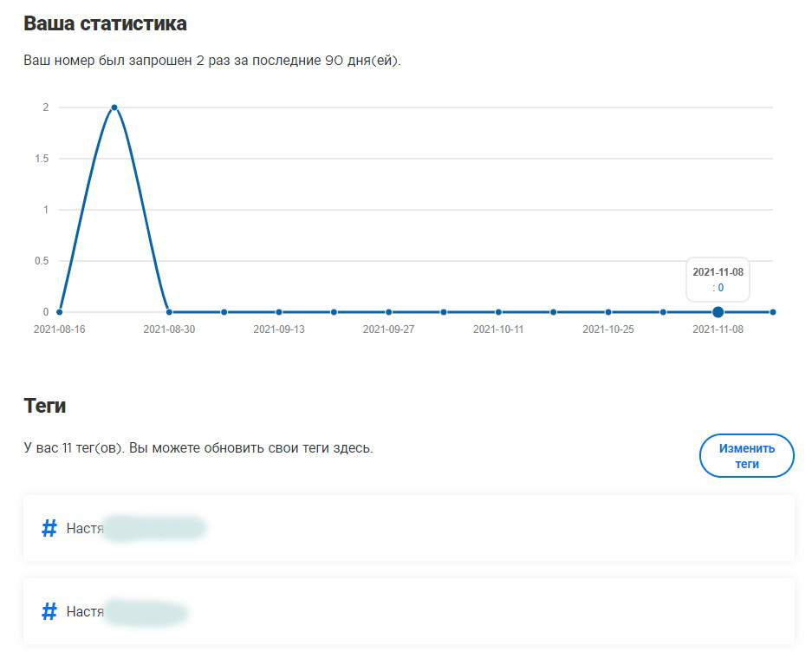Click point between 2021-10-11 and 2021-10-25
The height and width of the screenshot is (652, 812).
click(553, 312)
